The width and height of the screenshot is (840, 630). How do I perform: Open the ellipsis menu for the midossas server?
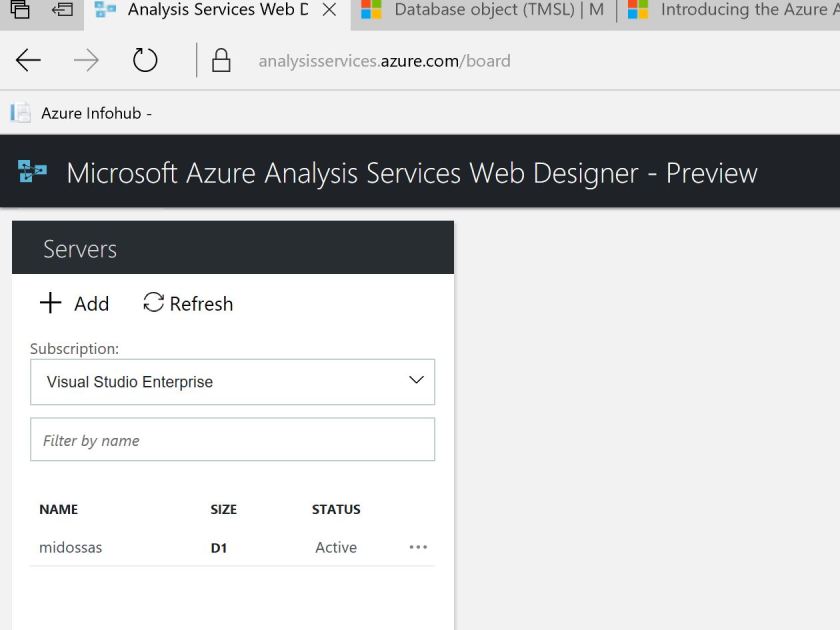pyautogui.click(x=418, y=547)
